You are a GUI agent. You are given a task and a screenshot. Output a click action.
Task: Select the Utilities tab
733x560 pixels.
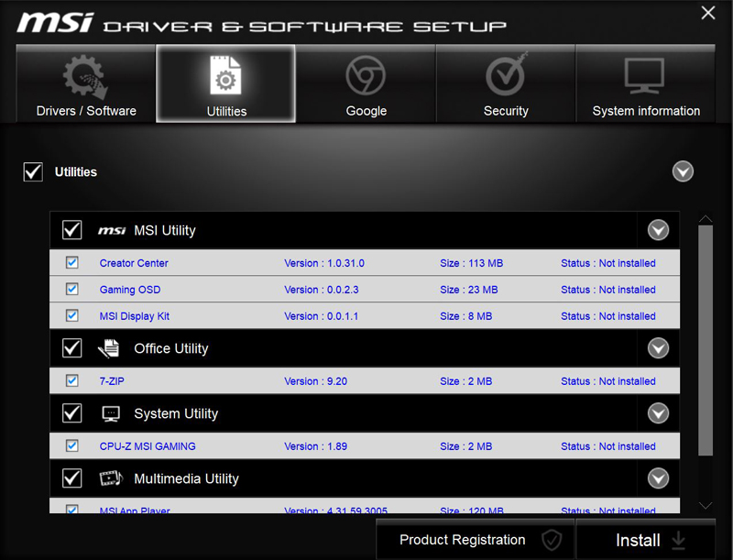[x=225, y=83]
